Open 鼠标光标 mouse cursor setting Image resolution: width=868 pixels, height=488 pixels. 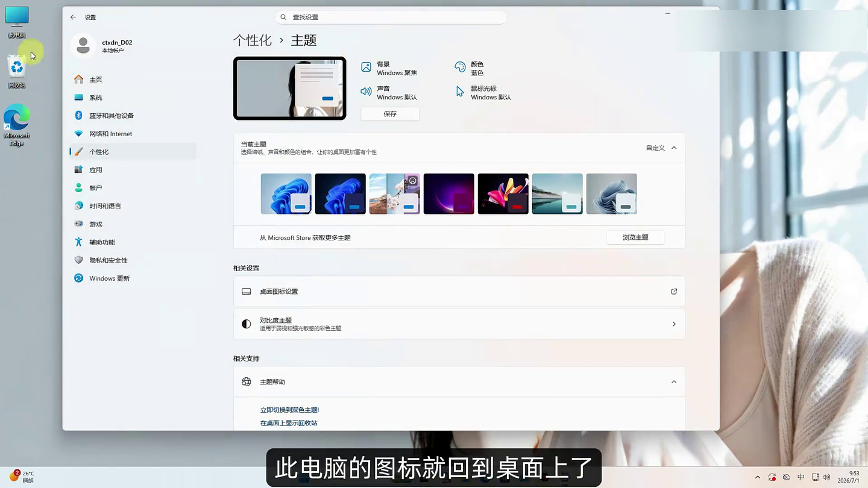pos(460,92)
